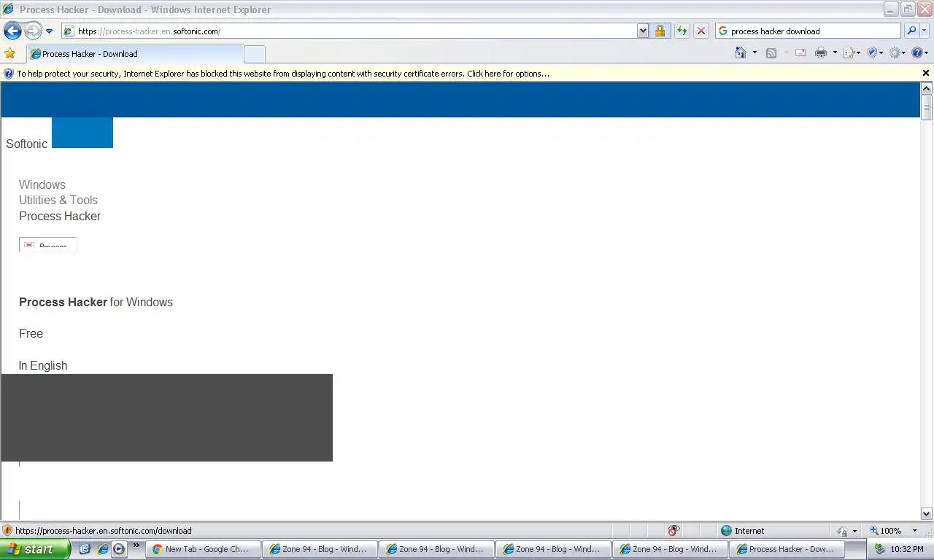Click the security certificate information bar
Screen dimensions: 934x560
pos(460,74)
